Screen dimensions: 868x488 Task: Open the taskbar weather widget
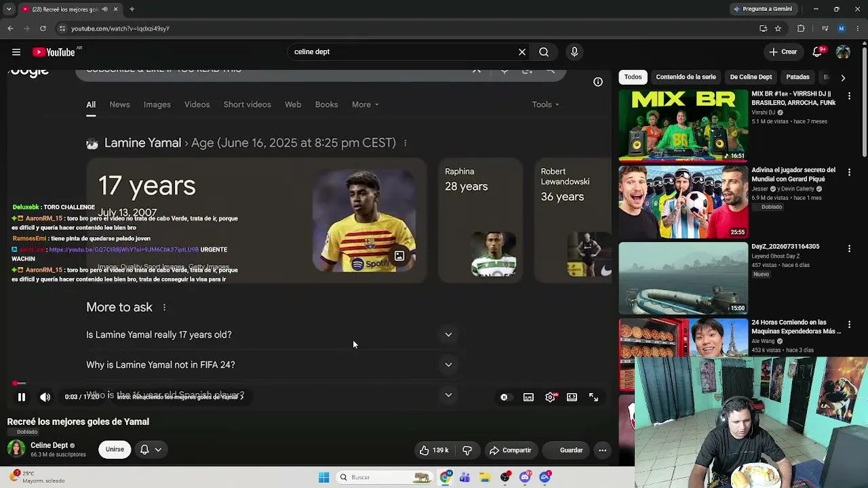coord(39,477)
